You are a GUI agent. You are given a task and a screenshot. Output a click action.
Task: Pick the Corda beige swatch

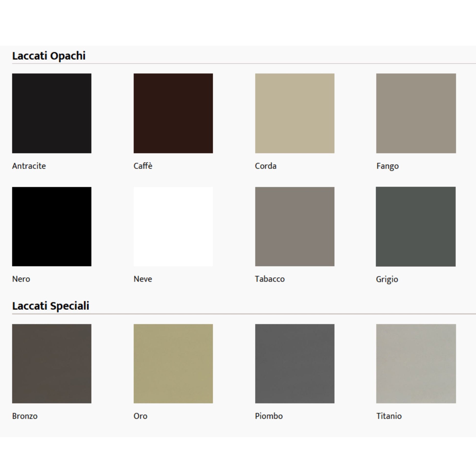pyautogui.click(x=295, y=113)
